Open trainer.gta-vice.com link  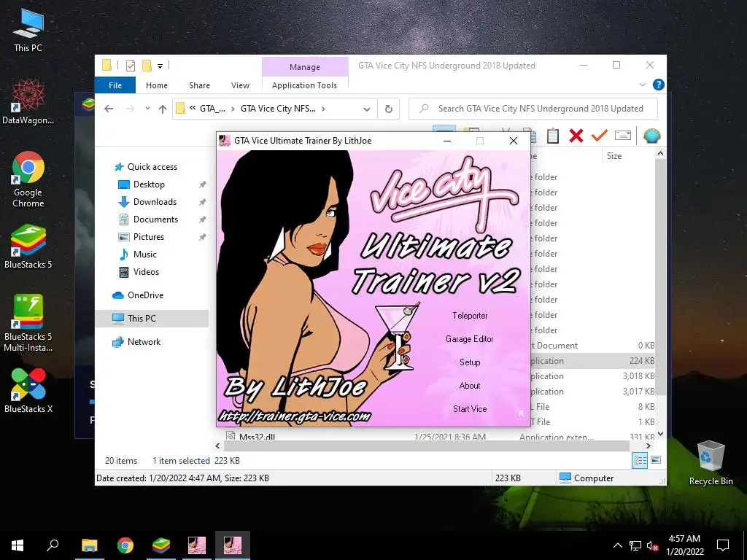pos(295,416)
